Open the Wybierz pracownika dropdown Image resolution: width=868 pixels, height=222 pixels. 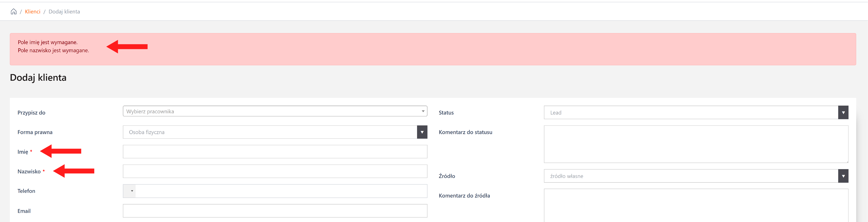pos(275,111)
